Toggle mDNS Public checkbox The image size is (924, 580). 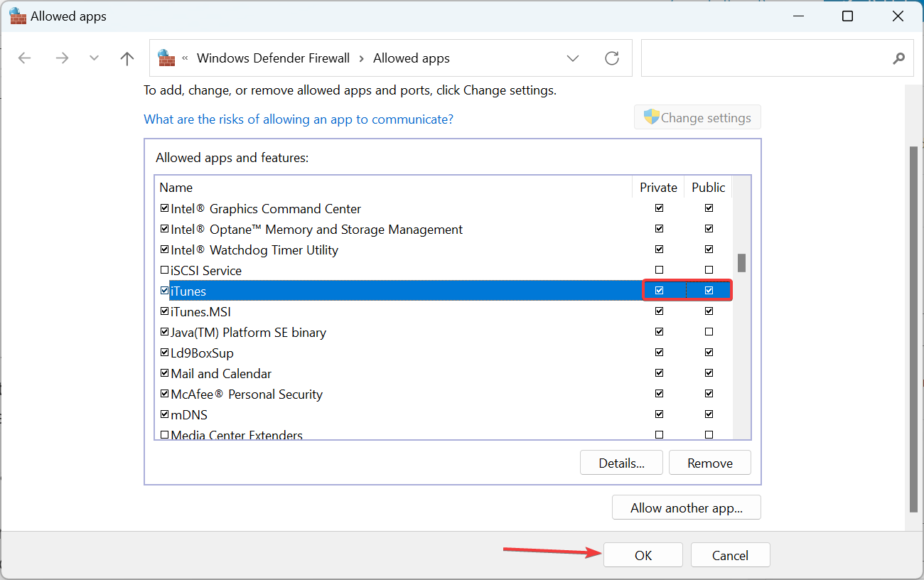[x=709, y=414]
